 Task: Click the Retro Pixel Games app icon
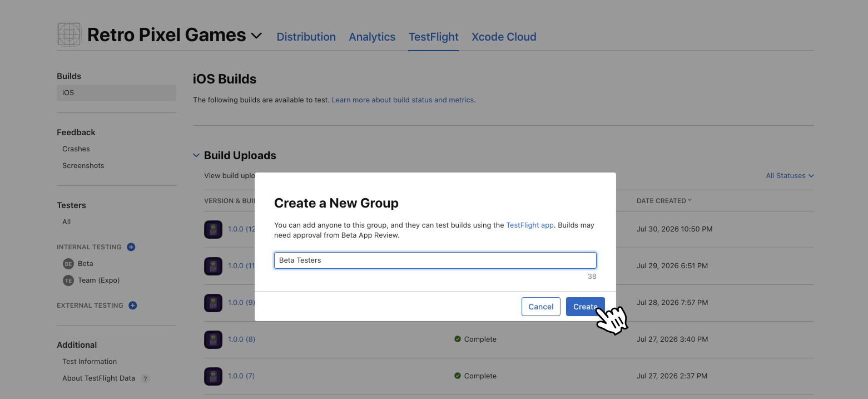point(69,35)
